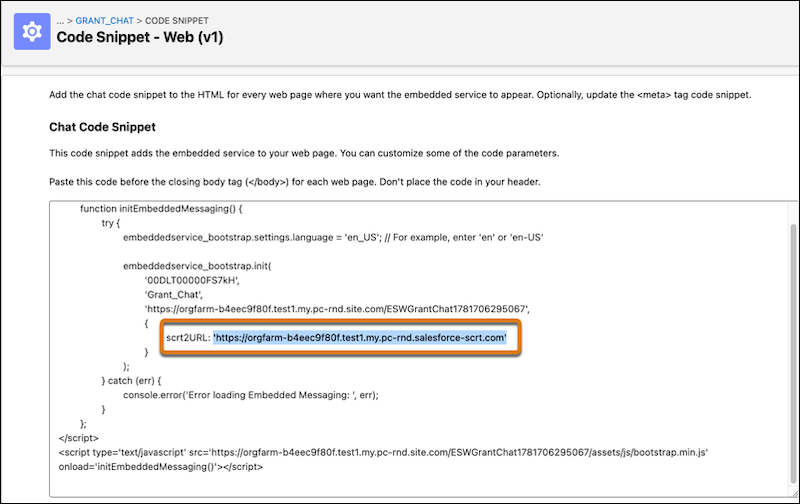Click the closing </script> tag line
This screenshot has height=504, width=800.
(79, 438)
